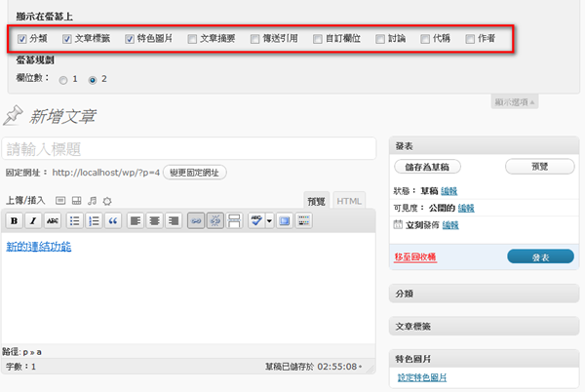Insert an unordered bullet list
This screenshot has width=585, height=392.
coord(74,220)
